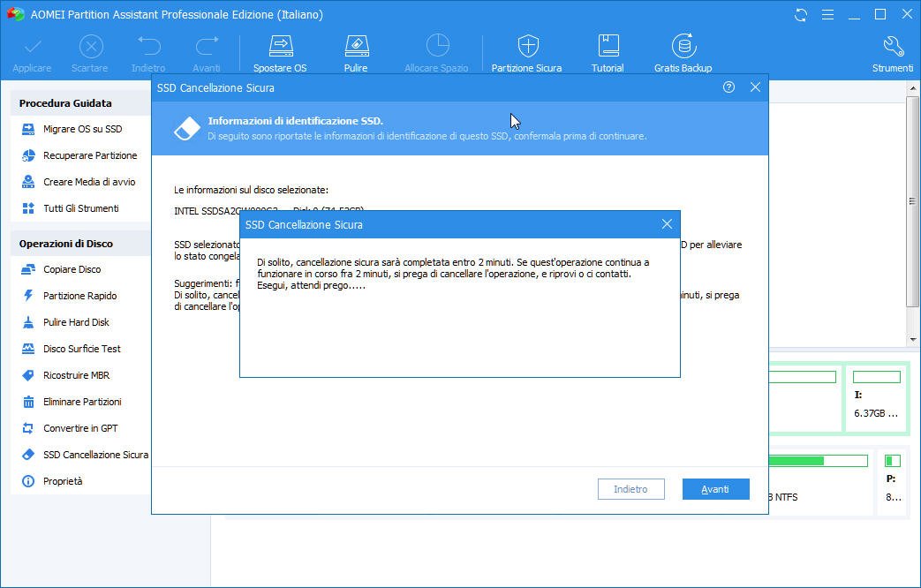The width and height of the screenshot is (921, 588).
Task: Click the 'Esegui, attendi prego.....' status text
Action: (x=312, y=285)
